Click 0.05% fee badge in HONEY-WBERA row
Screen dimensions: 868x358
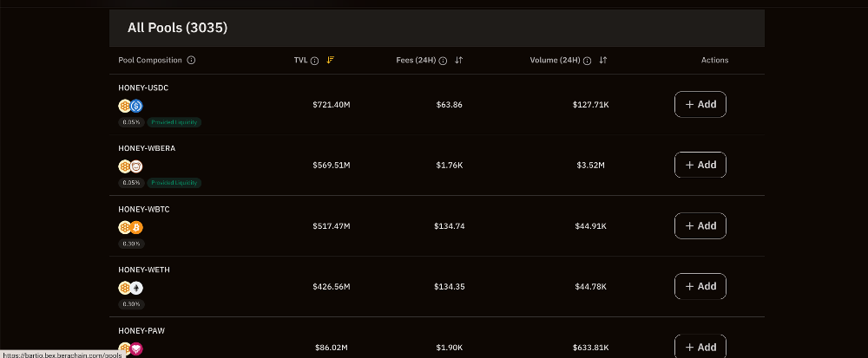coord(131,183)
